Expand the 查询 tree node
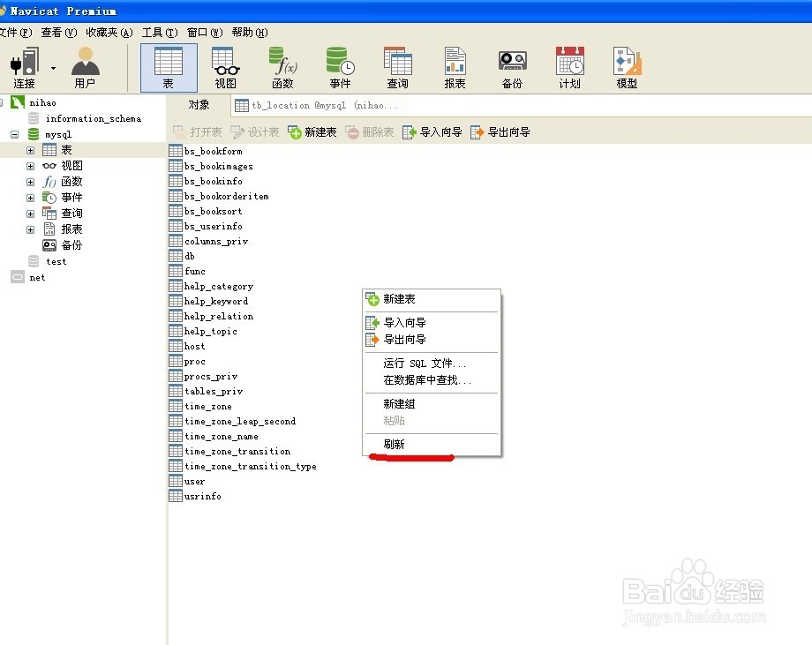The width and height of the screenshot is (812, 645). click(x=31, y=214)
